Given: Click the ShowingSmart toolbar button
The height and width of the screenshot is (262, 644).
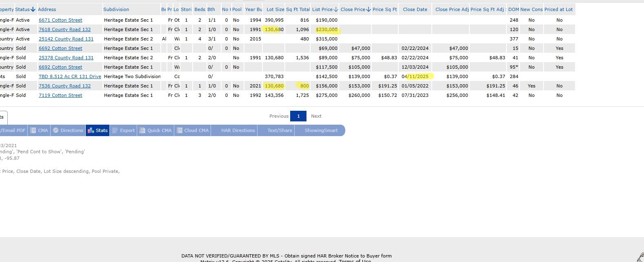Looking at the screenshot, I should (321, 130).
